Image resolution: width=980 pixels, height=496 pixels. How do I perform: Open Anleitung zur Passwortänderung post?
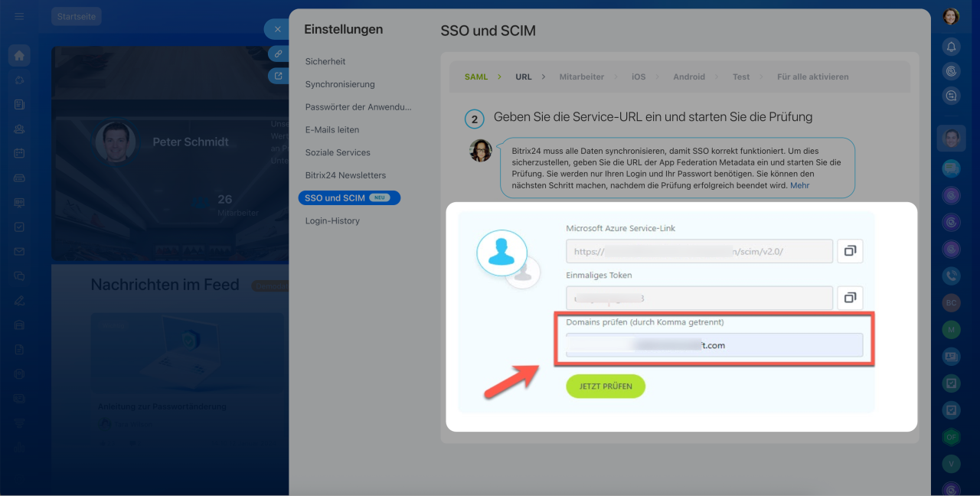point(162,406)
